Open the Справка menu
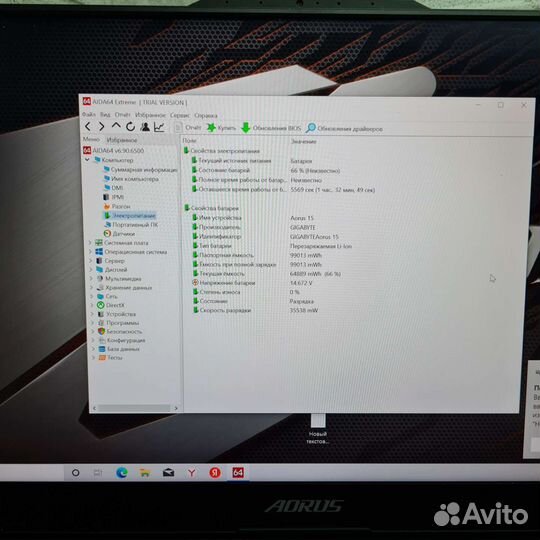The width and height of the screenshot is (540, 540). click(206, 116)
